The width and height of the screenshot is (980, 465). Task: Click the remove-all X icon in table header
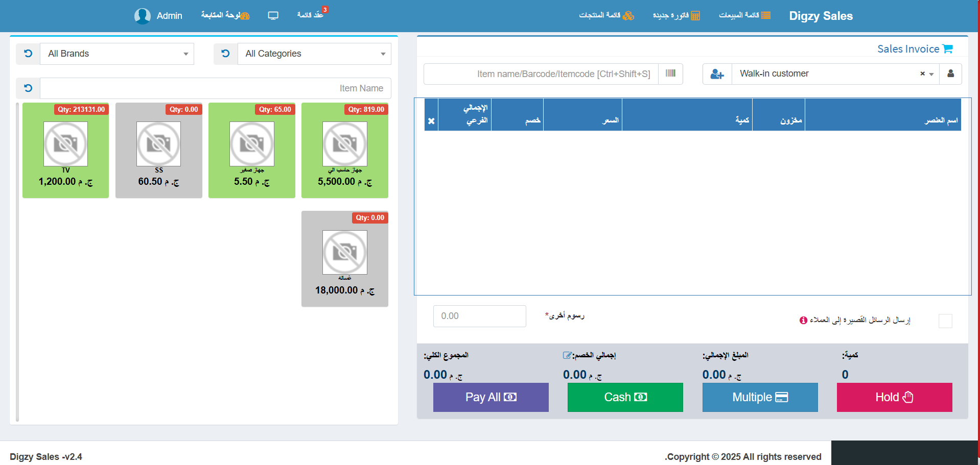pyautogui.click(x=431, y=121)
